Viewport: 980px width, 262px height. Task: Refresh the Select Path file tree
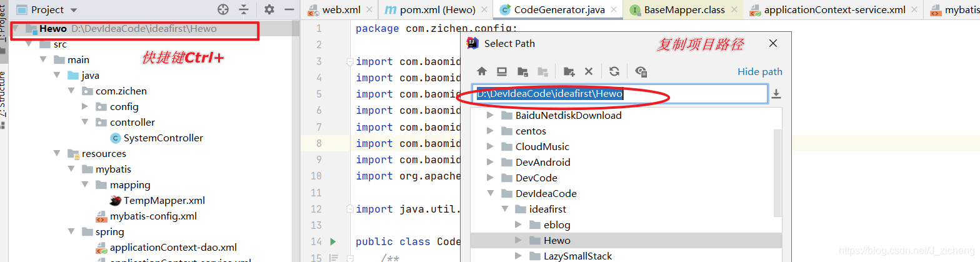click(614, 71)
